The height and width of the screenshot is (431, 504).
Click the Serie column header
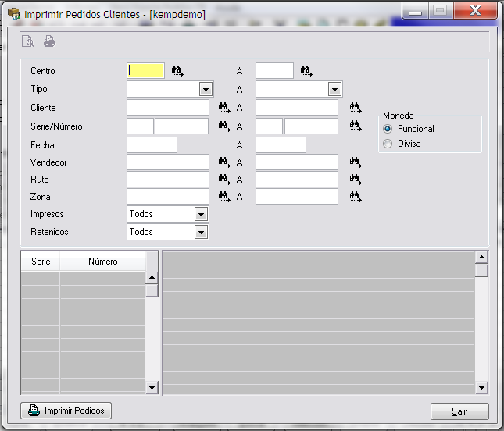coord(41,262)
